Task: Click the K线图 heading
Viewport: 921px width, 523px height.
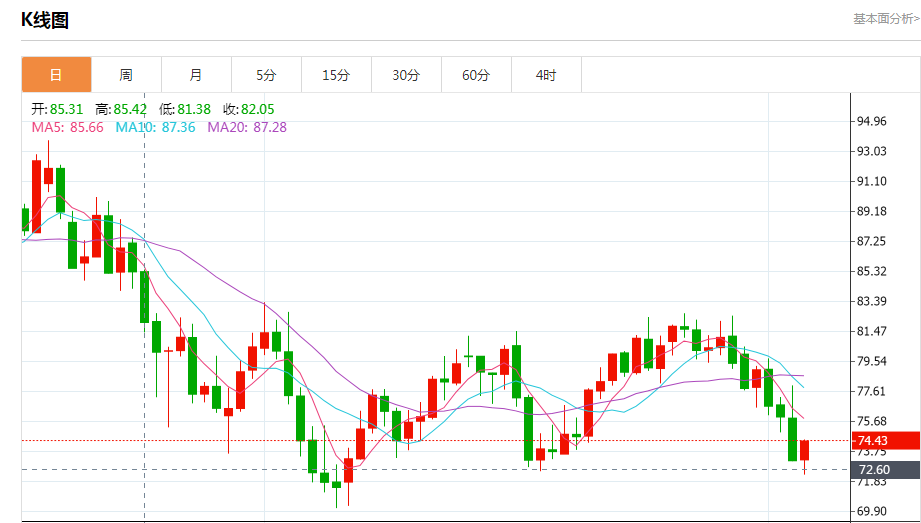Action: (x=45, y=20)
